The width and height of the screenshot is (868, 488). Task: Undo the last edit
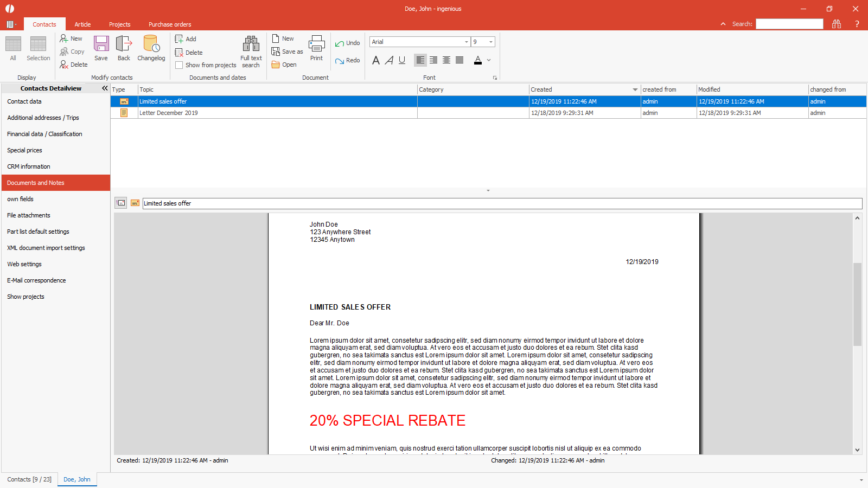(347, 43)
